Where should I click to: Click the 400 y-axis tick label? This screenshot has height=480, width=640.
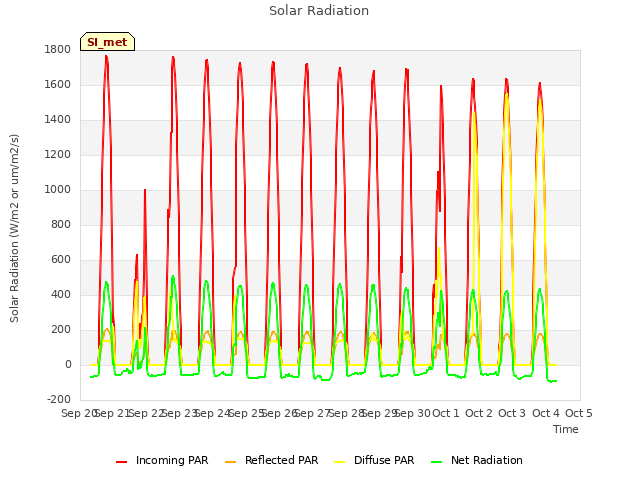coord(61,295)
